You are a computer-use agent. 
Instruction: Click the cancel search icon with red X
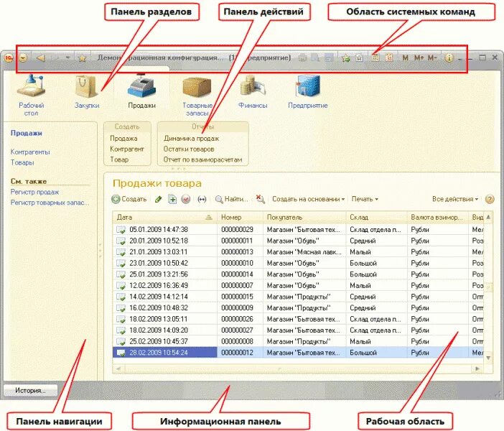(x=261, y=199)
